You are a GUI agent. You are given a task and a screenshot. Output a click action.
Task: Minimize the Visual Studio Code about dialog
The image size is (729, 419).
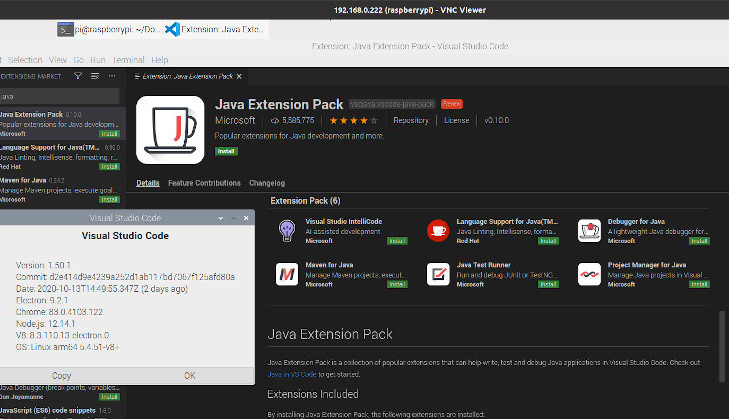[x=221, y=218]
